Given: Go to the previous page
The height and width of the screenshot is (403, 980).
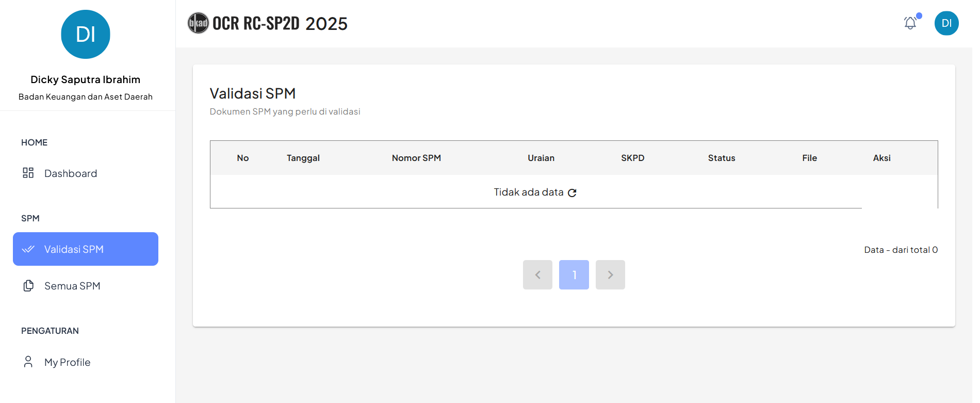Looking at the screenshot, I should pos(537,275).
